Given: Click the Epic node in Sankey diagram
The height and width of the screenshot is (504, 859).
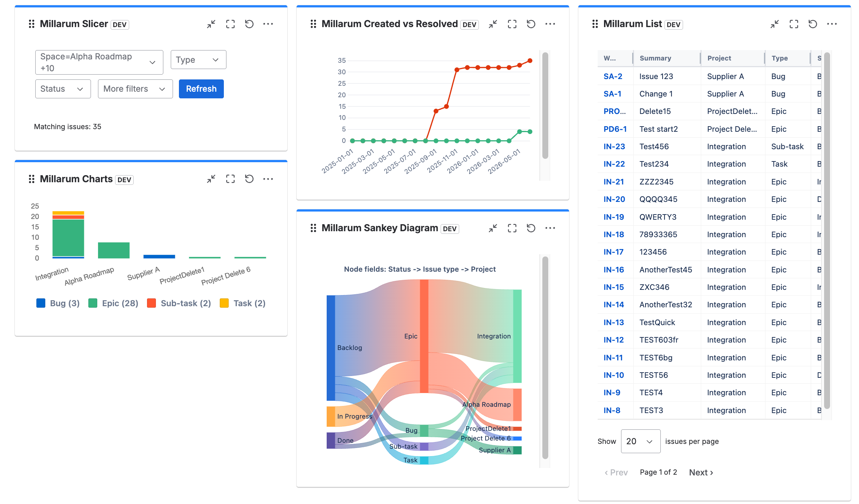Looking at the screenshot, I should 424,336.
